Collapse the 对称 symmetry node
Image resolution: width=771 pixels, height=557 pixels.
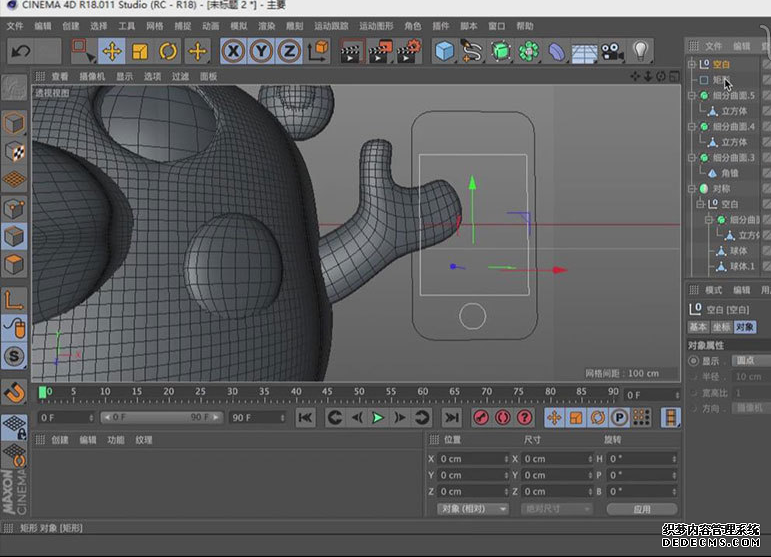[x=691, y=189]
